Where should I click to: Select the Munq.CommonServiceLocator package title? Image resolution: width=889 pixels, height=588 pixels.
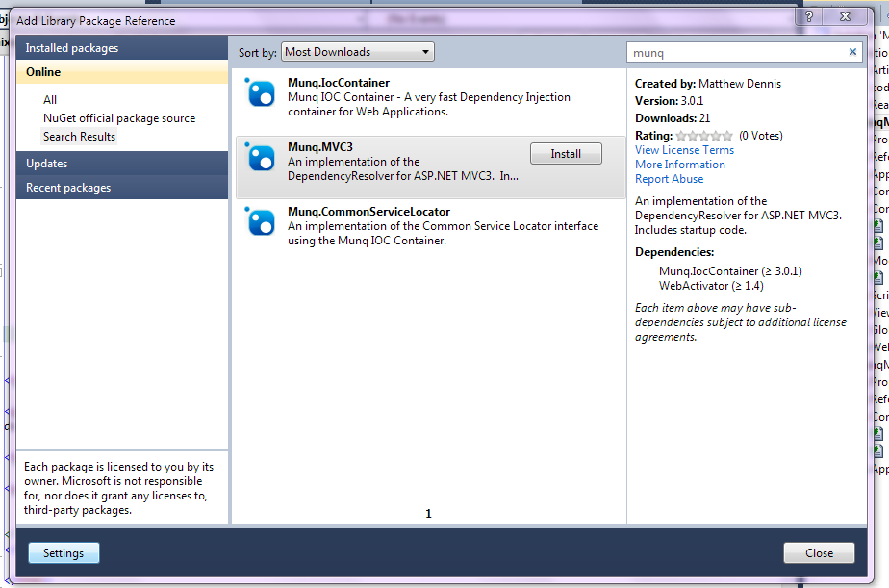click(x=368, y=212)
